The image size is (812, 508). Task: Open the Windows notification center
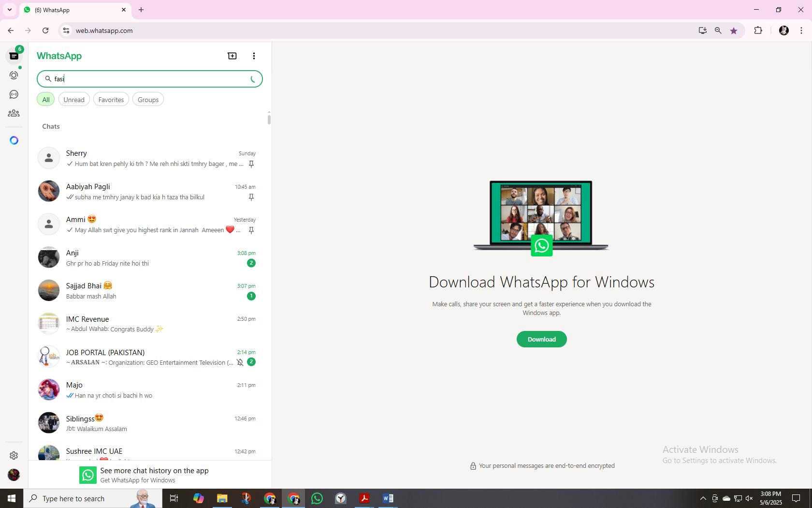point(796,498)
